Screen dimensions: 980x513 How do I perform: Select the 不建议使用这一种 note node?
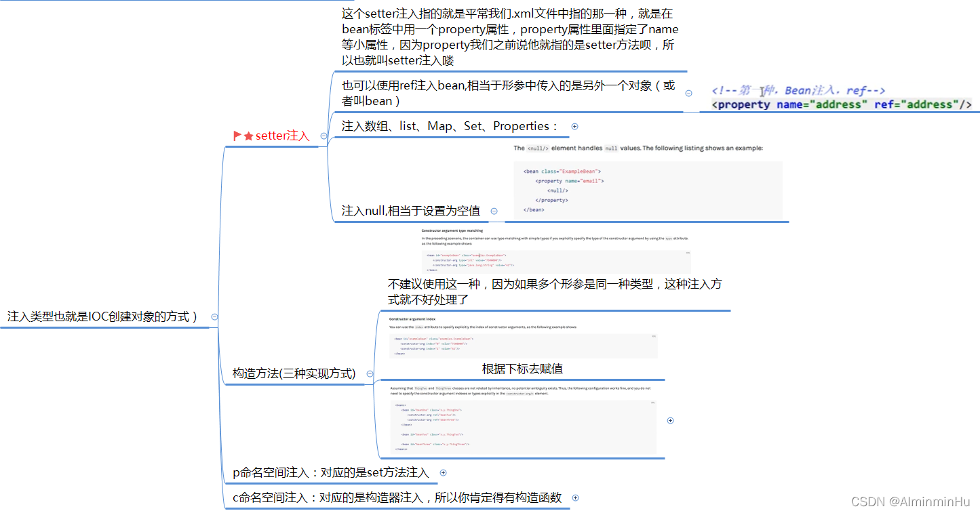click(x=555, y=291)
